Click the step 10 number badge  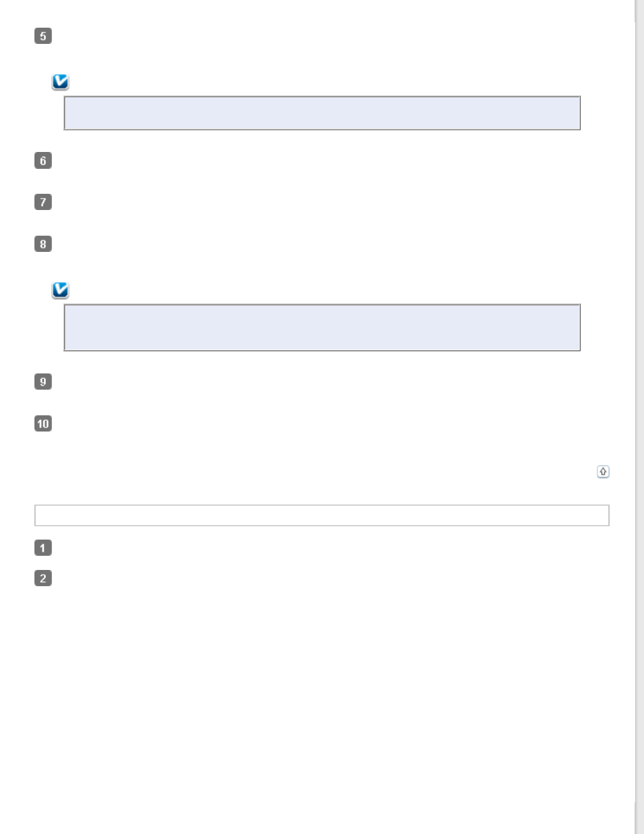coord(43,423)
